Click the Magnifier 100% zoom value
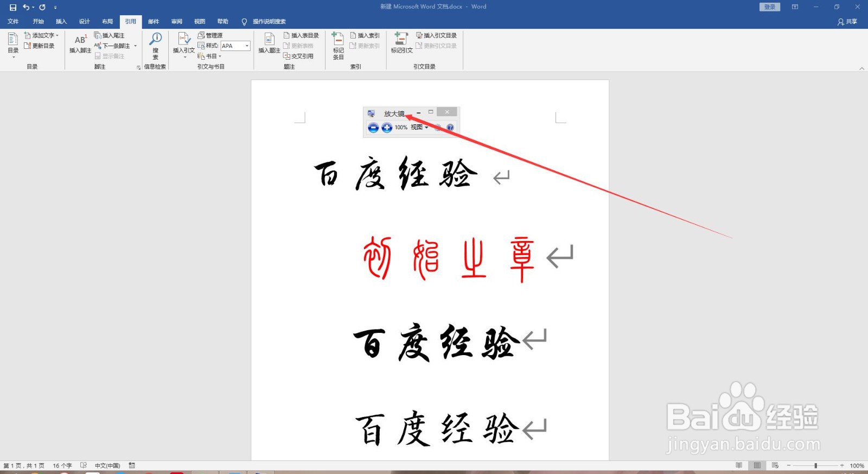 click(401, 128)
